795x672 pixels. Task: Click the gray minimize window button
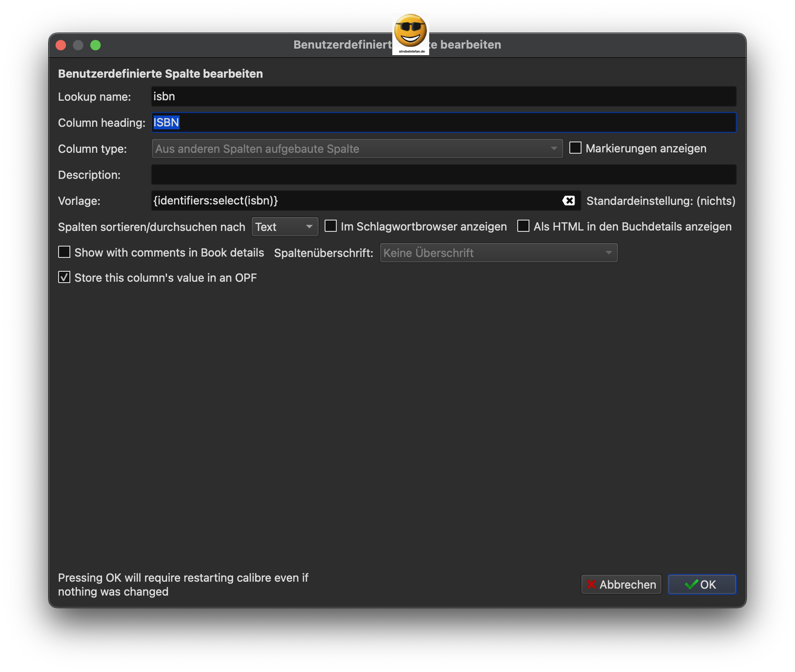(78, 45)
